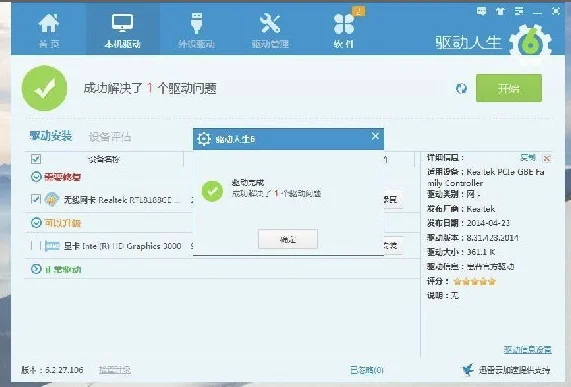This screenshot has width=571, height=387.
Task: Collapse the 需要修复 section
Action: (36, 177)
